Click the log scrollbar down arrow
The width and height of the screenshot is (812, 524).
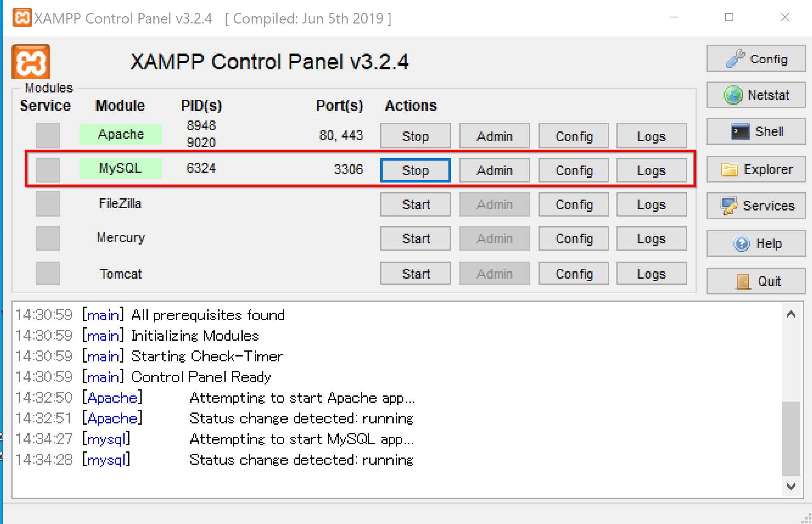(791, 486)
